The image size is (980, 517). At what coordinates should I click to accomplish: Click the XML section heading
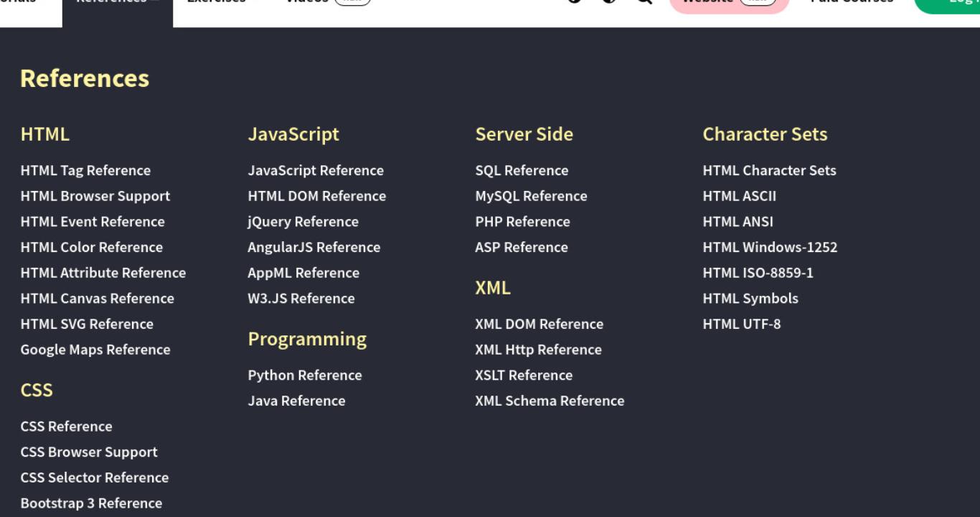coord(493,288)
